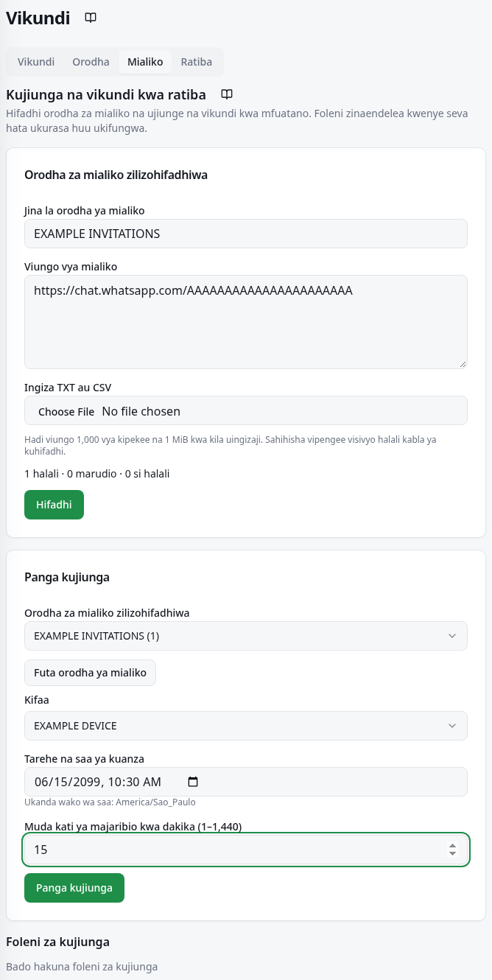
Task: Click the Choose File button
Action: (x=66, y=411)
